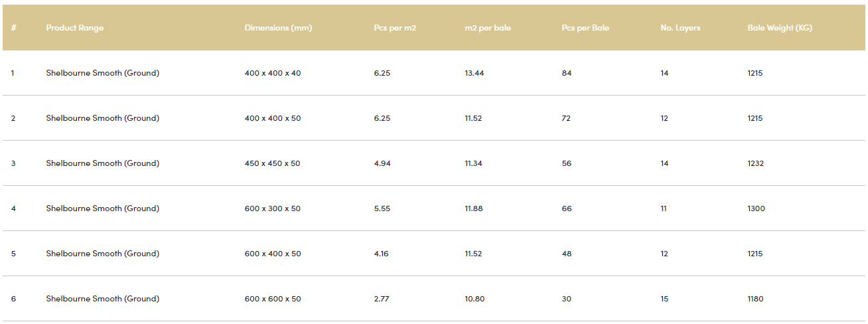
Task: Select Shelbourne Smooth (Ground) in row 3
Action: 103,163
